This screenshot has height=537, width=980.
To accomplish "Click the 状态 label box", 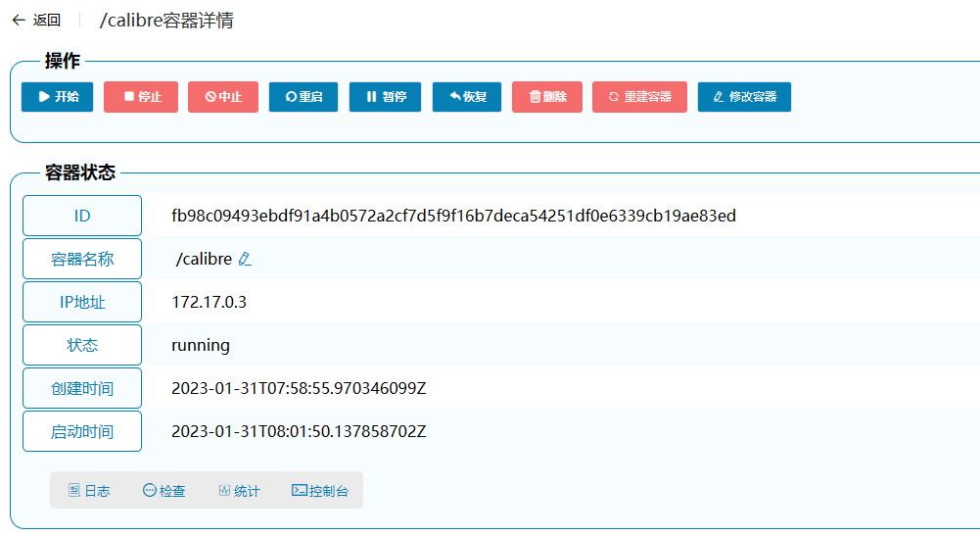I will tap(82, 345).
